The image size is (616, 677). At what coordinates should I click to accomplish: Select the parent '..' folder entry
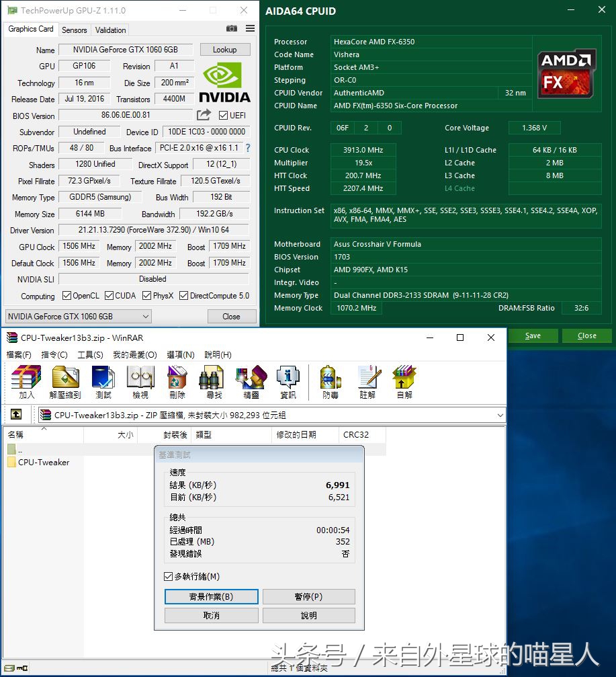[15, 450]
